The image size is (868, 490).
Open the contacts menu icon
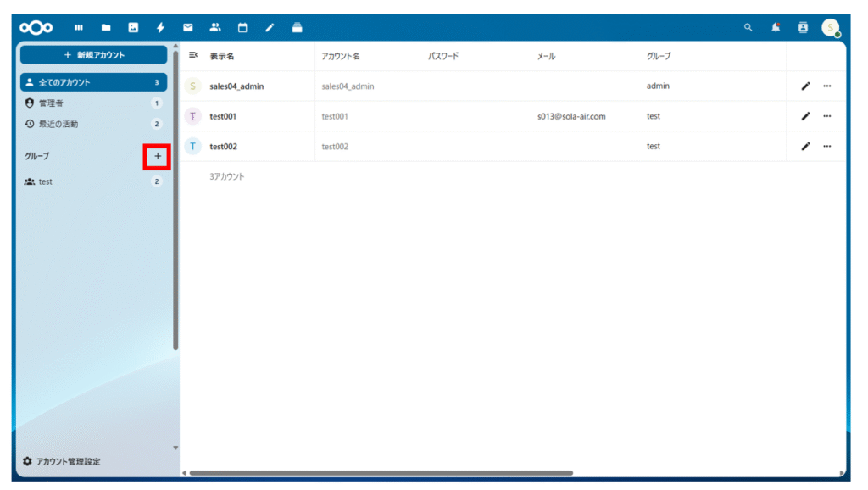[803, 28]
